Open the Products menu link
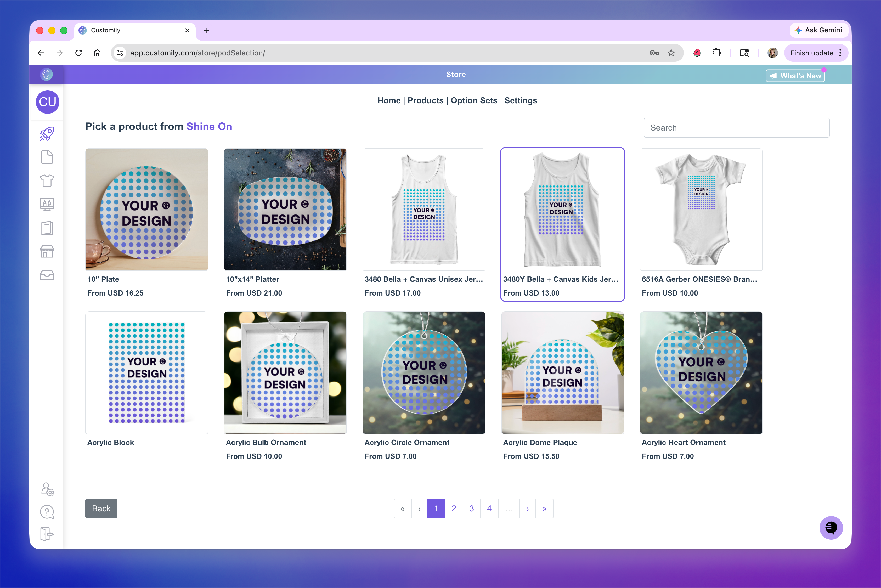The width and height of the screenshot is (881, 588). pos(425,100)
